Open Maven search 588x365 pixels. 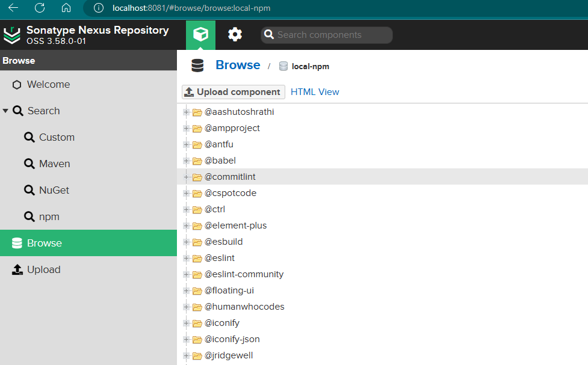88,164
